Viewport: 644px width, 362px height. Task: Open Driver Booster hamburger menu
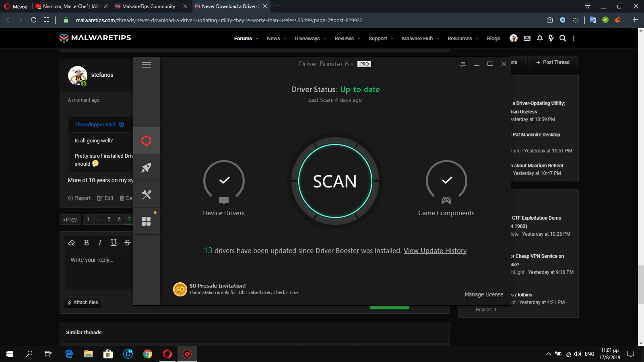pos(147,65)
